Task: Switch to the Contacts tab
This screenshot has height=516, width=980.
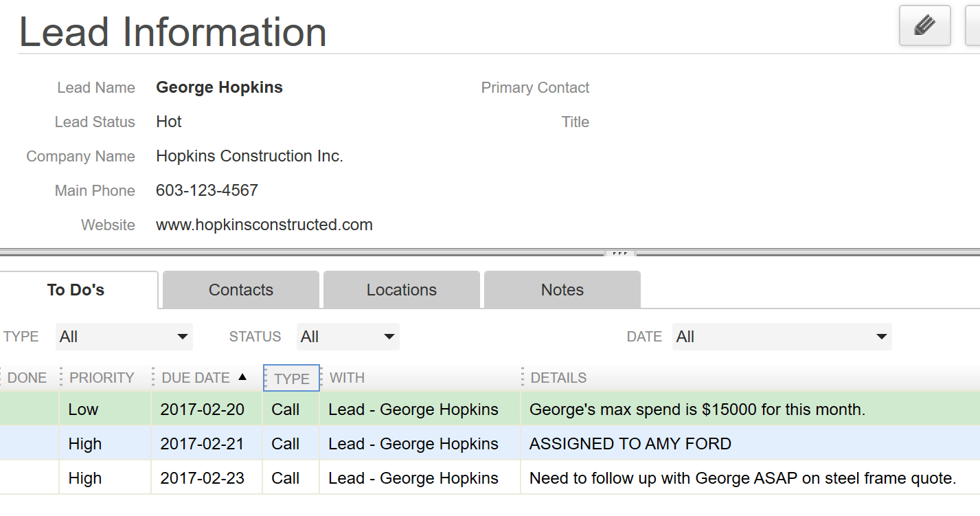Action: coord(240,289)
